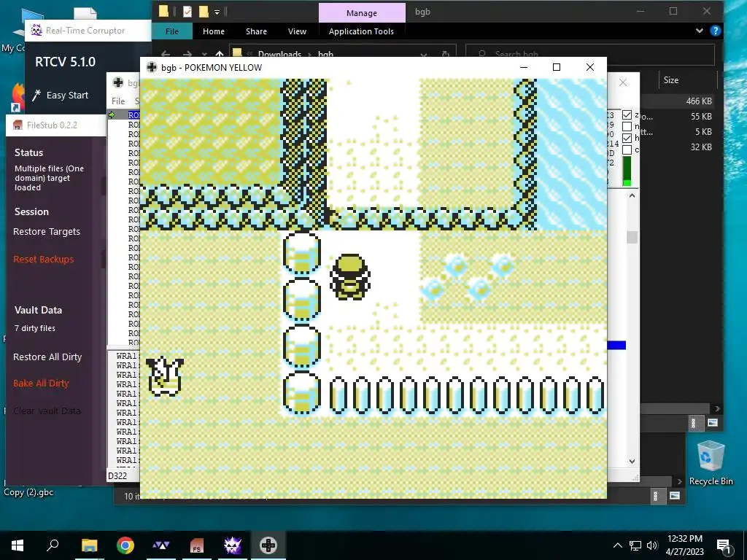Toggle the z flag checkbox in debugger

pos(627,114)
